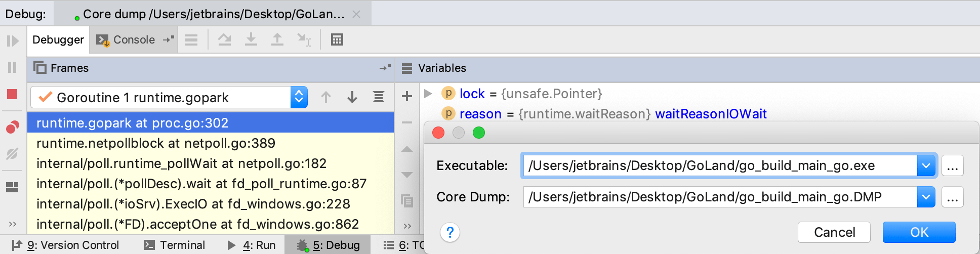
Task: Click the Mute Breakpoints icon
Action: click(x=12, y=153)
